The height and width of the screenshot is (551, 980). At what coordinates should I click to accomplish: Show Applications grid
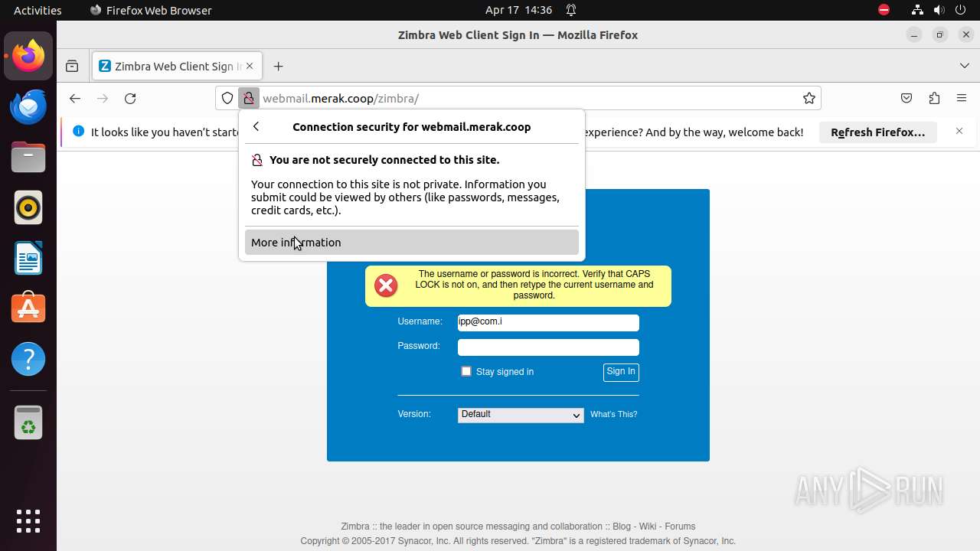(x=28, y=521)
